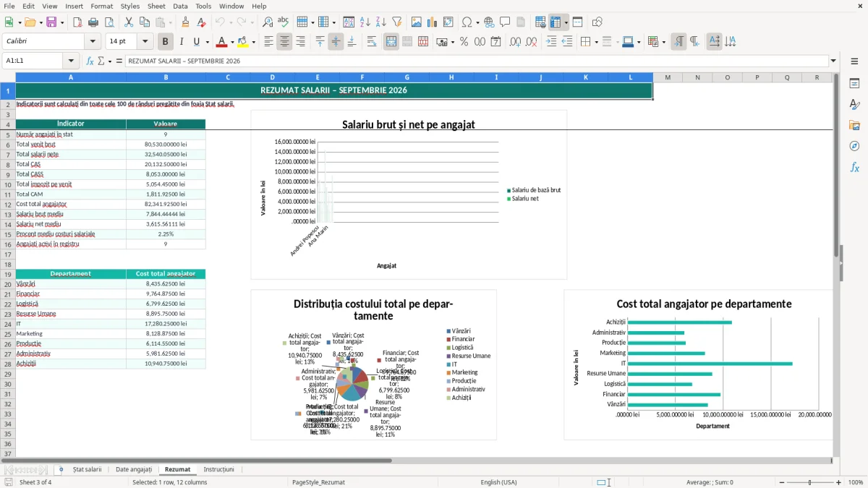Open the Function Wizard
Screen dimensions: 868x488
tap(90, 61)
